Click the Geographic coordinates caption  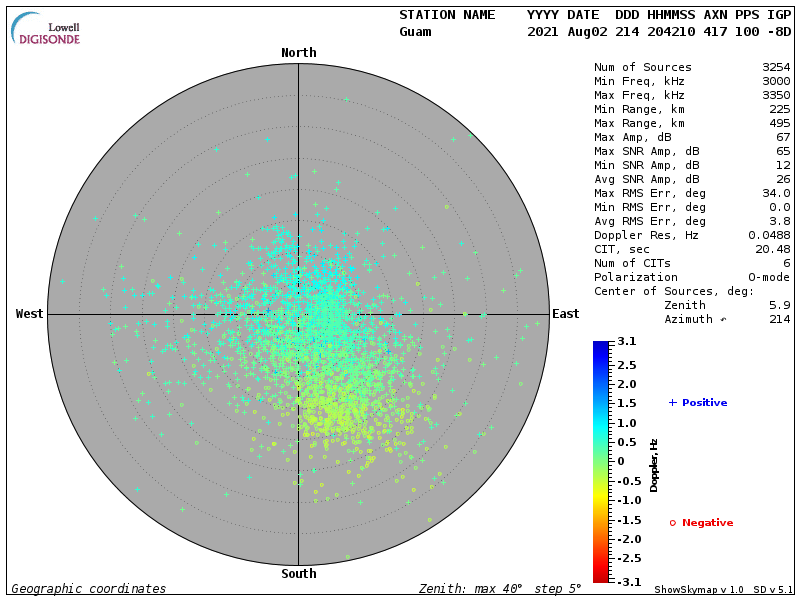click(x=89, y=589)
